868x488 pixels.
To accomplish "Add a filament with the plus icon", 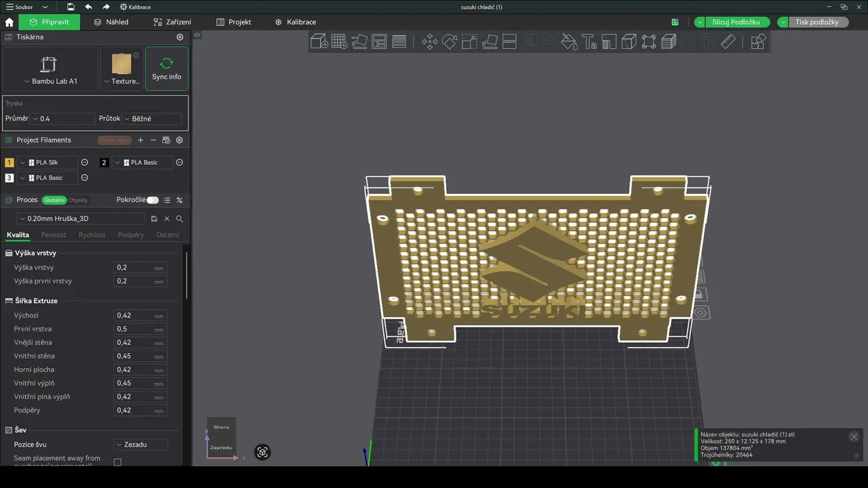I will [x=140, y=140].
